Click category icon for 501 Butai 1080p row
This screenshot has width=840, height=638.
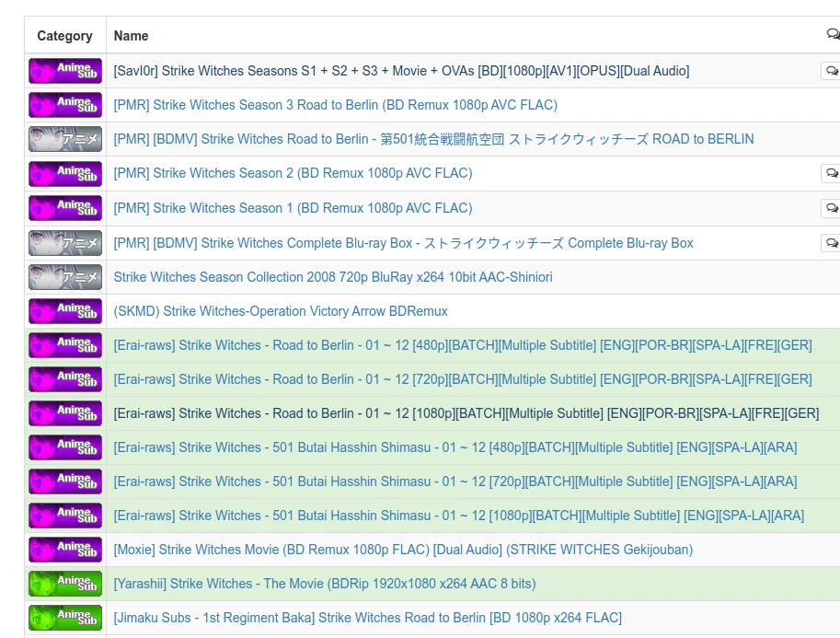[64, 516]
